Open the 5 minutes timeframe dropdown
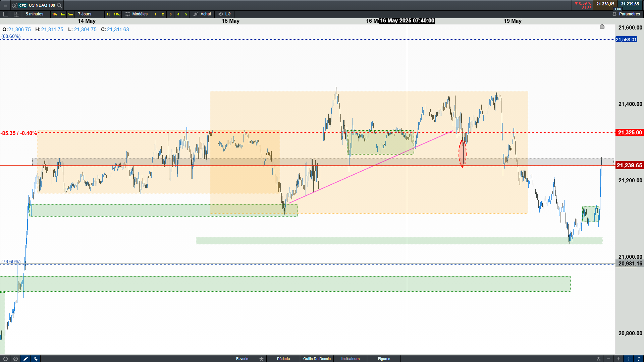644x362 pixels. tap(35, 14)
